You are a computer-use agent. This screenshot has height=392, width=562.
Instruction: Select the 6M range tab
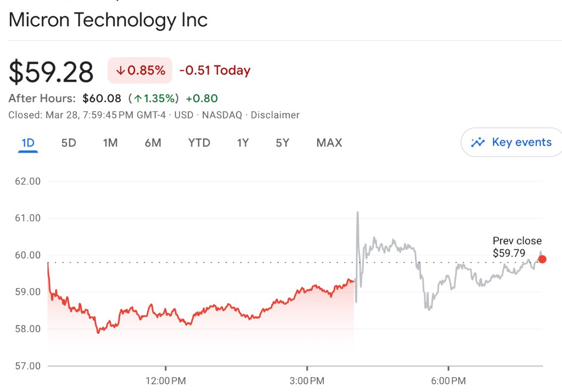coord(153,143)
